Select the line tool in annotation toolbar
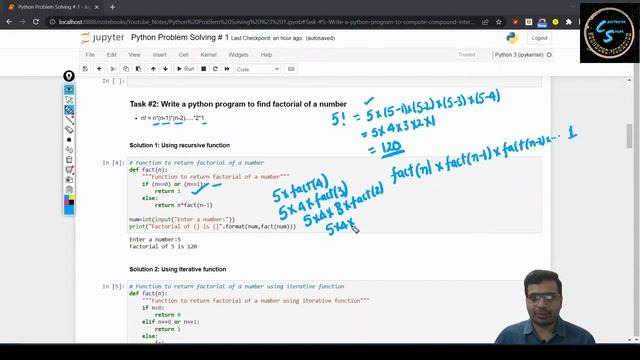 coord(69,120)
